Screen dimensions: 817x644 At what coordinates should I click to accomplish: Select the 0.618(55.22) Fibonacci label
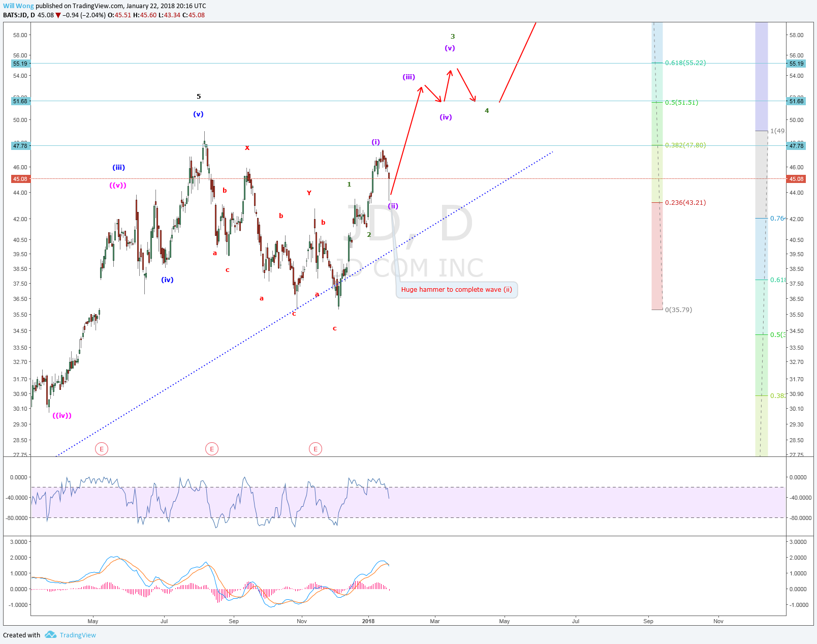tap(685, 63)
